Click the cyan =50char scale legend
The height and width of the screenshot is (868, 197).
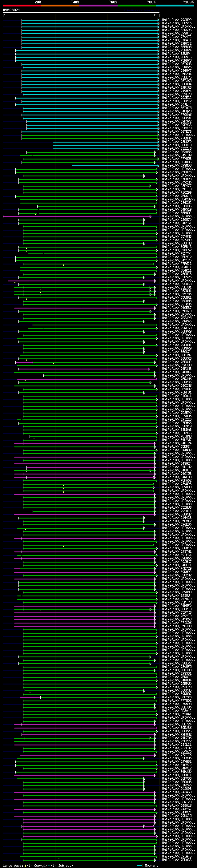147,866
